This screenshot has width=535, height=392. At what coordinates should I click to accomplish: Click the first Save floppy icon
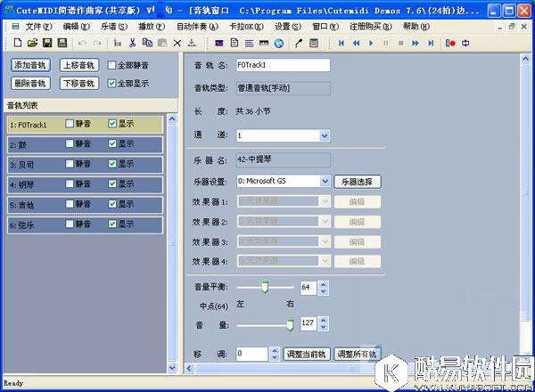47,43
